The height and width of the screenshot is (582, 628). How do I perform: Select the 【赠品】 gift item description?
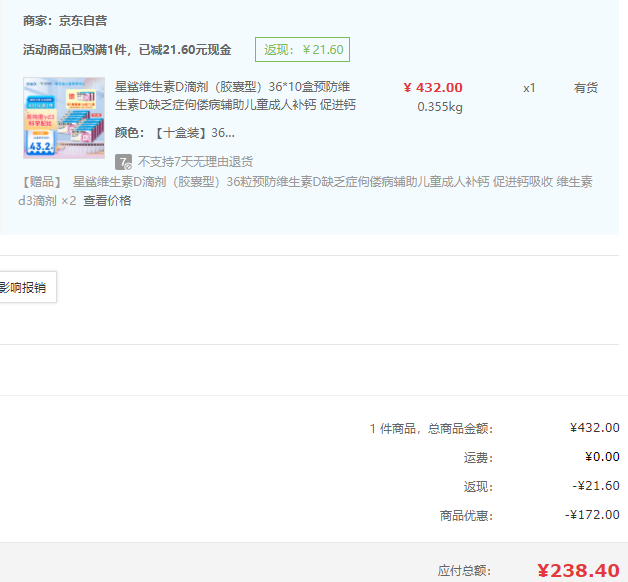click(305, 191)
